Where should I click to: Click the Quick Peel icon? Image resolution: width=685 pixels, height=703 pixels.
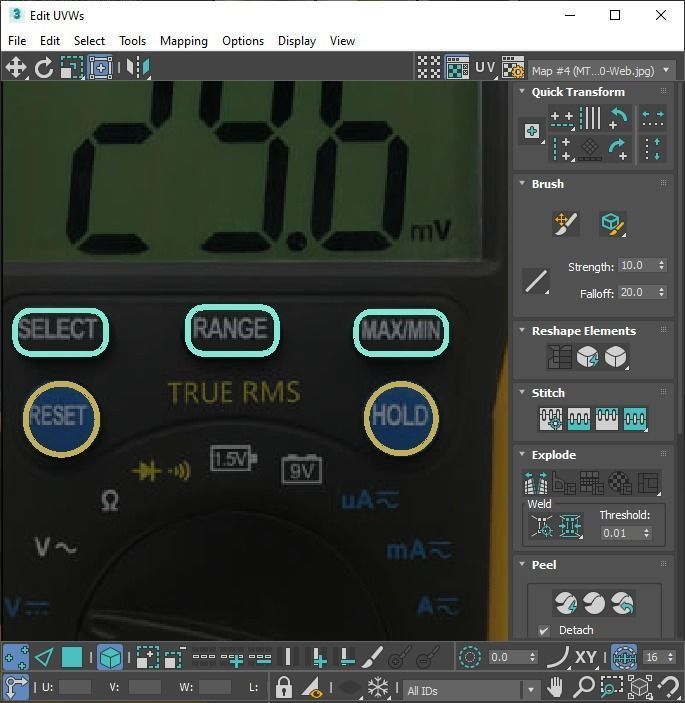pos(566,603)
